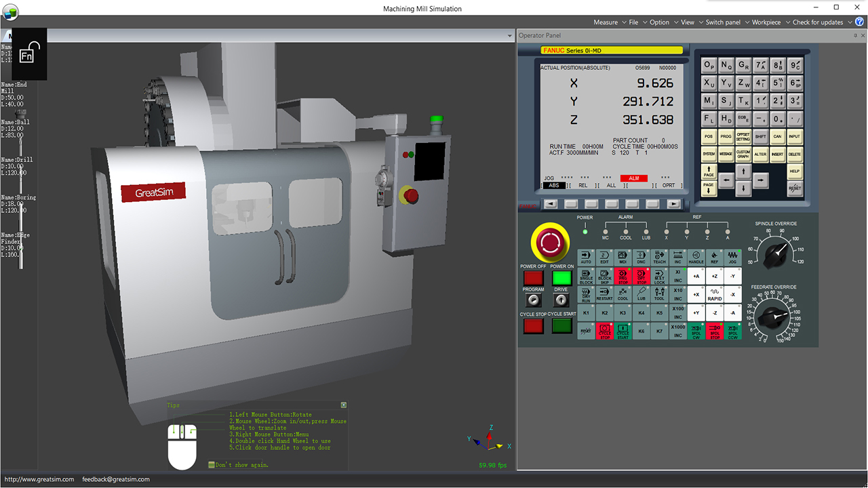Viewport: 868px width, 488px height.
Task: Click the help question mark icon
Action: tap(859, 22)
